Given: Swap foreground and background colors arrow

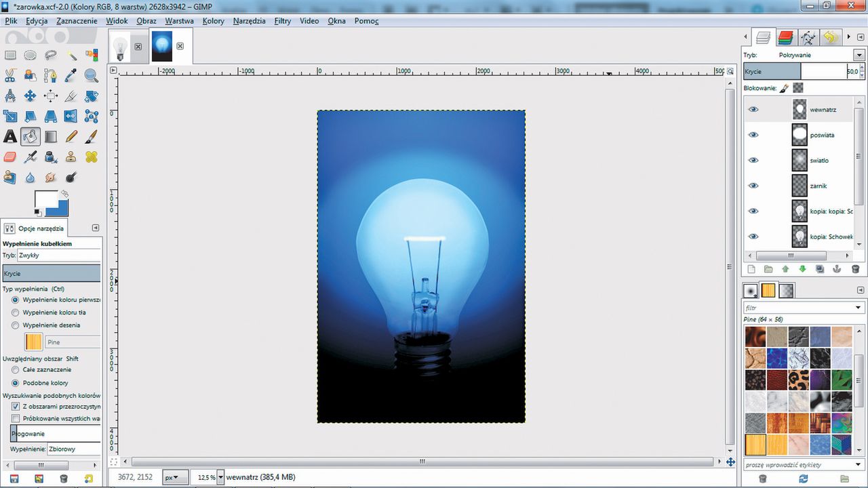Looking at the screenshot, I should pos(64,194).
